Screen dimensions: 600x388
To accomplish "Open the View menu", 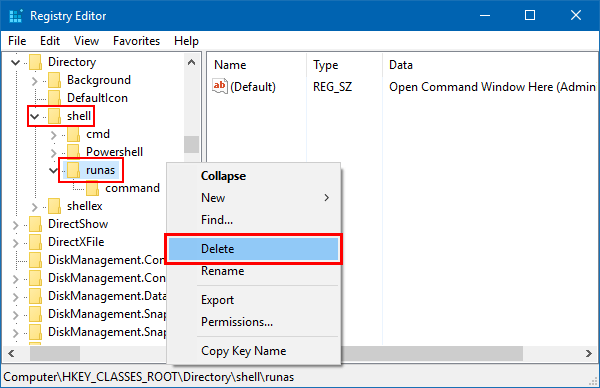I will (86, 41).
